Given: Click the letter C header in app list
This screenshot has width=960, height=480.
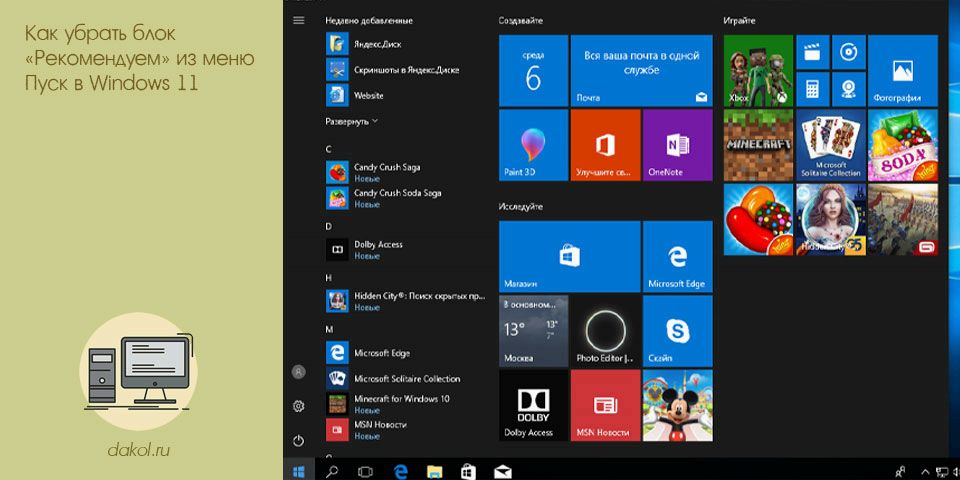Looking at the screenshot, I should click(x=329, y=149).
